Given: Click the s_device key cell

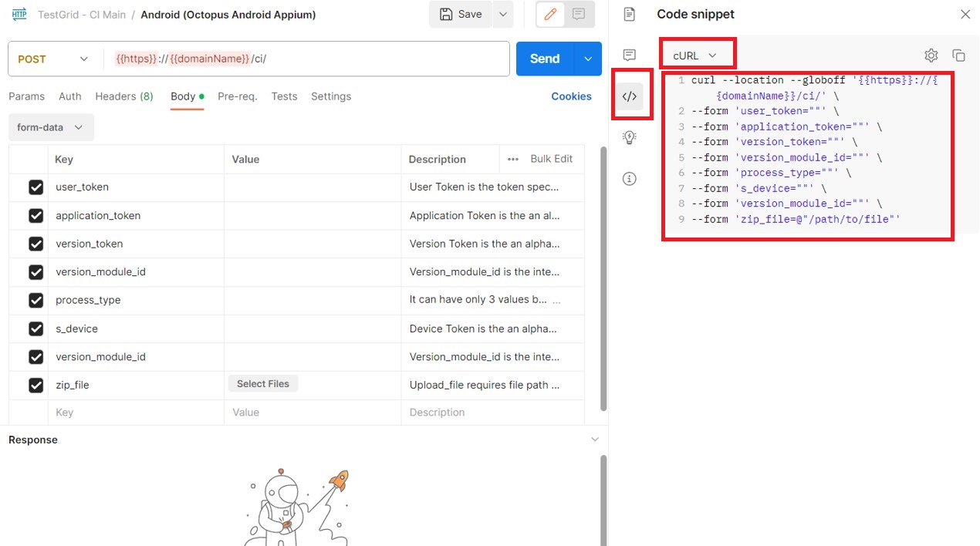Looking at the screenshot, I should (x=136, y=329).
